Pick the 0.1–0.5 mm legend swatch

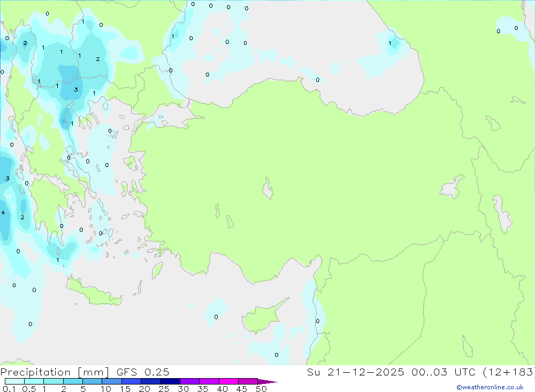(x=14, y=381)
